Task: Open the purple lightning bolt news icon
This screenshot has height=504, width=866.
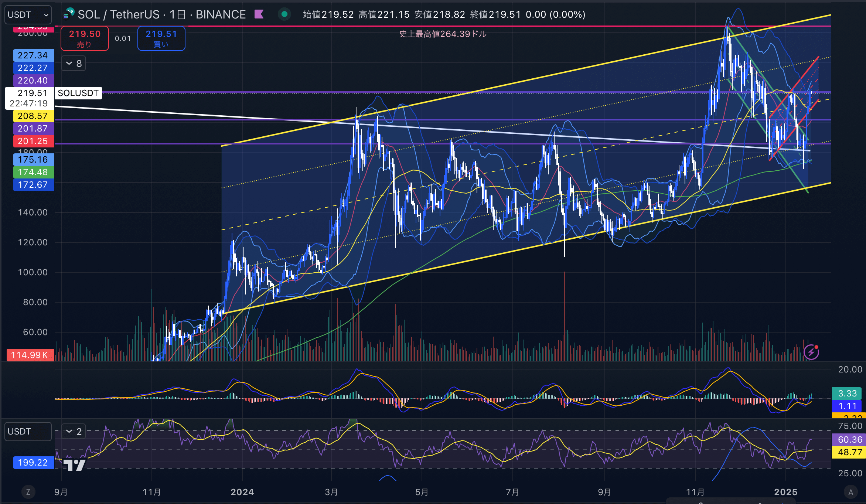Action: click(x=811, y=352)
